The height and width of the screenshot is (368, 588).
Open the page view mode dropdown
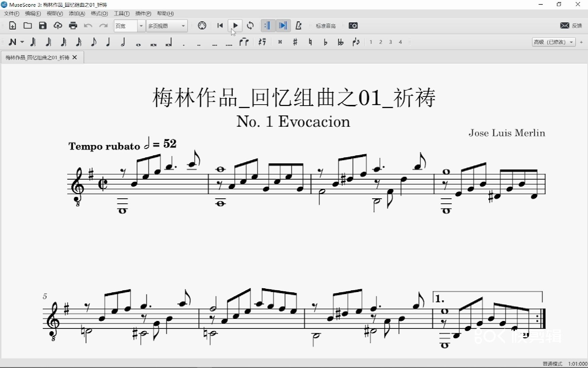click(167, 26)
